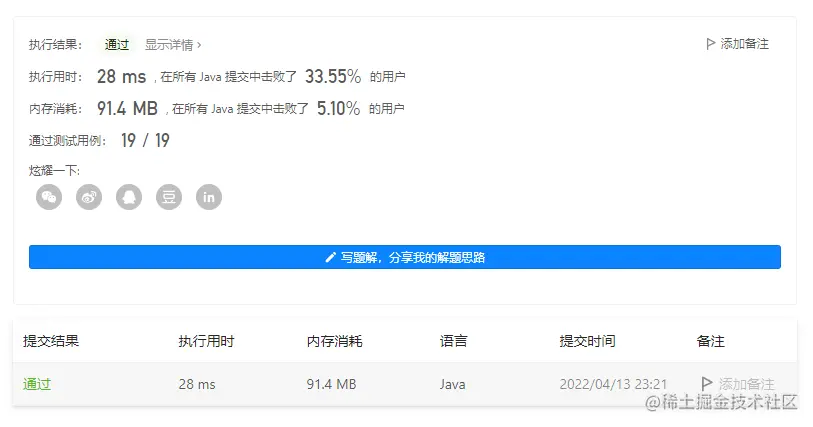Click the pencil icon on the blue button

click(330, 258)
